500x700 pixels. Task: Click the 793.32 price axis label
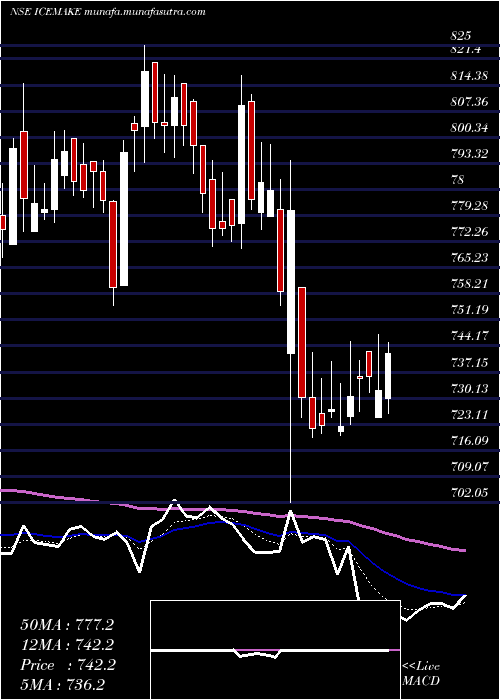tap(469, 154)
